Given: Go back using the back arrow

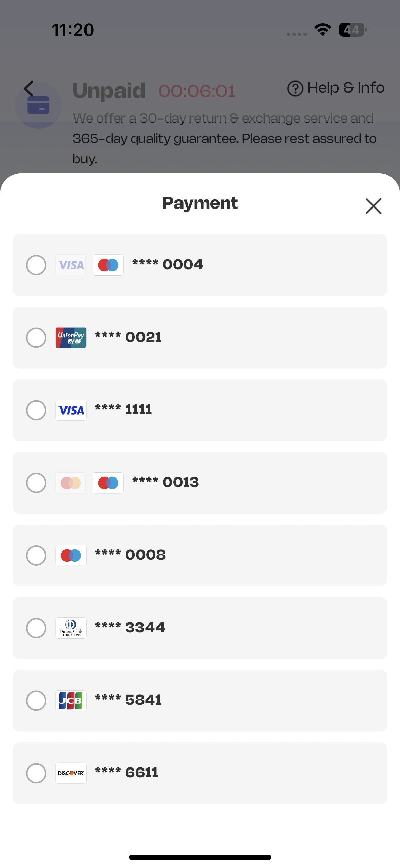Looking at the screenshot, I should [29, 89].
